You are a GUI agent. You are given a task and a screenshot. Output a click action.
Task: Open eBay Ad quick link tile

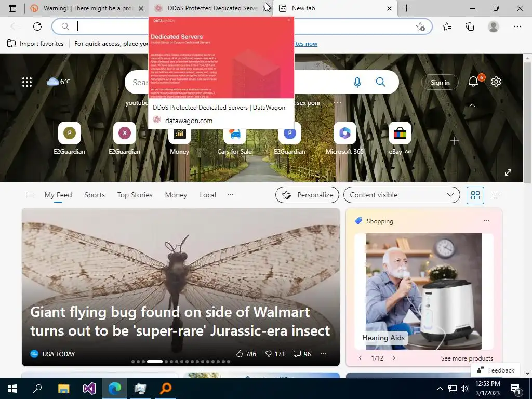400,139
